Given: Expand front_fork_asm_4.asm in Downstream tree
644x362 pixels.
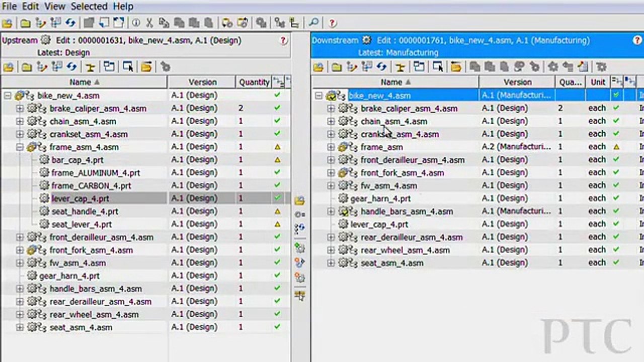Looking at the screenshot, I should pyautogui.click(x=331, y=173).
